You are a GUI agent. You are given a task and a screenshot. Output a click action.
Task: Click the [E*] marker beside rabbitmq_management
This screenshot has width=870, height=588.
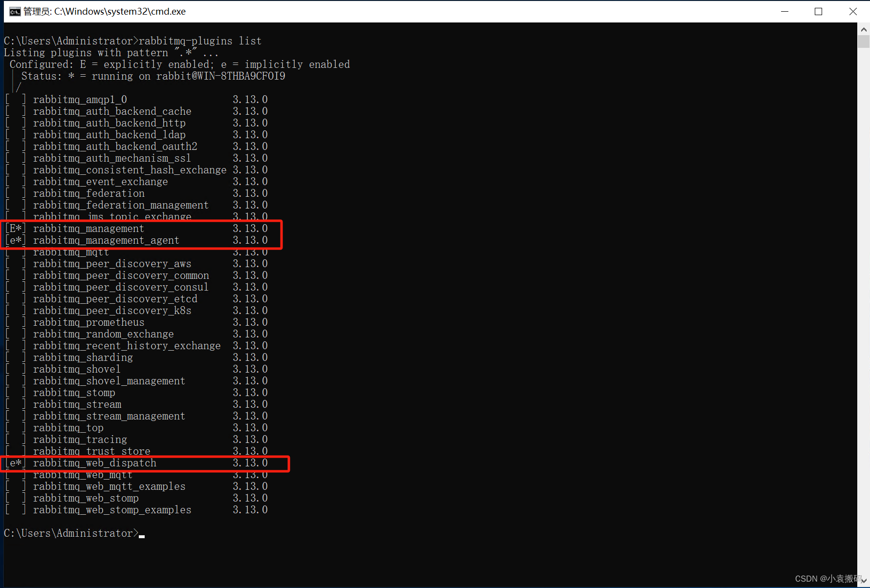15,229
